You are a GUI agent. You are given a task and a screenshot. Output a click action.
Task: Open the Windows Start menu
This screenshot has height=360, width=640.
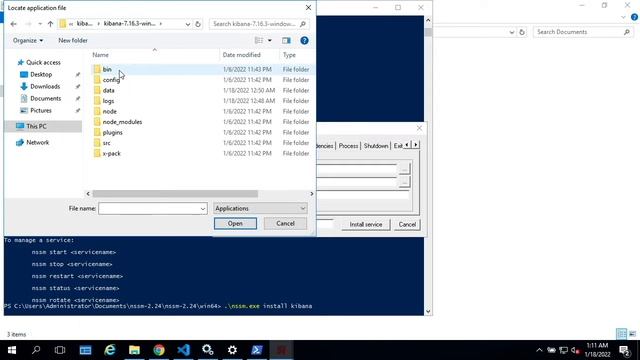(12, 350)
